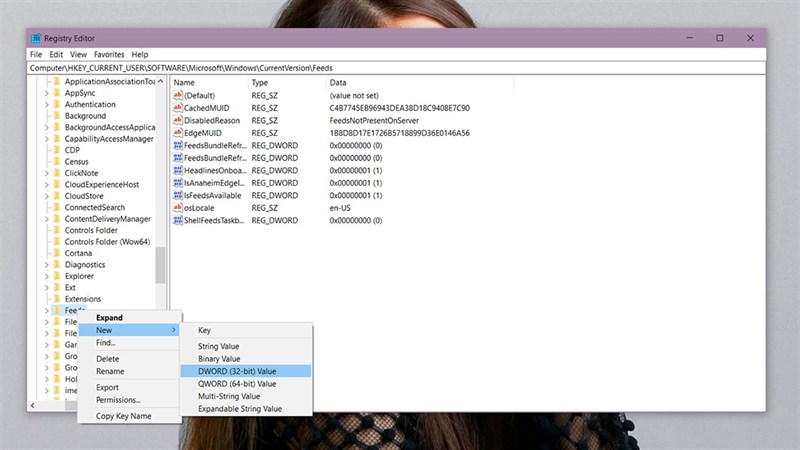Click the Authentication folder icon
Viewport: 800px width, 450px height.
click(57, 104)
